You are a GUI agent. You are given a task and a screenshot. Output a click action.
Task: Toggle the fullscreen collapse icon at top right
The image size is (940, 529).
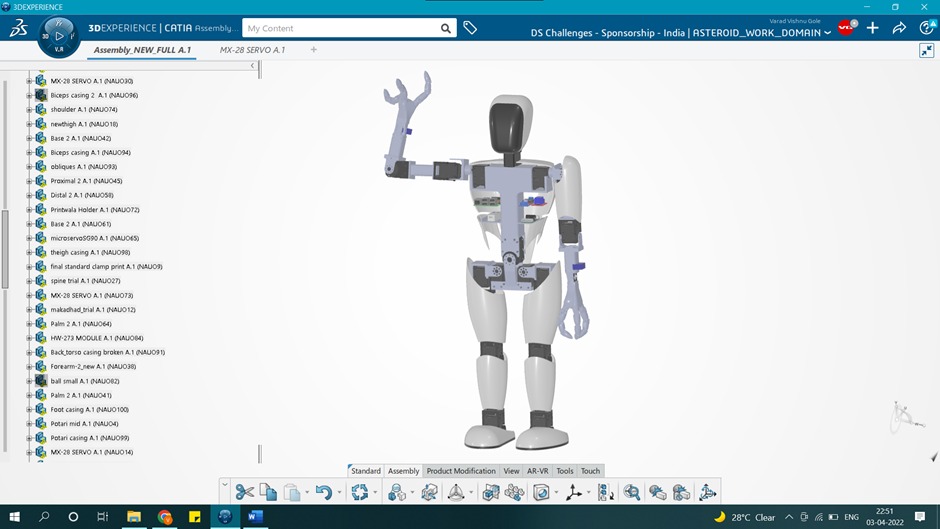[x=926, y=50]
